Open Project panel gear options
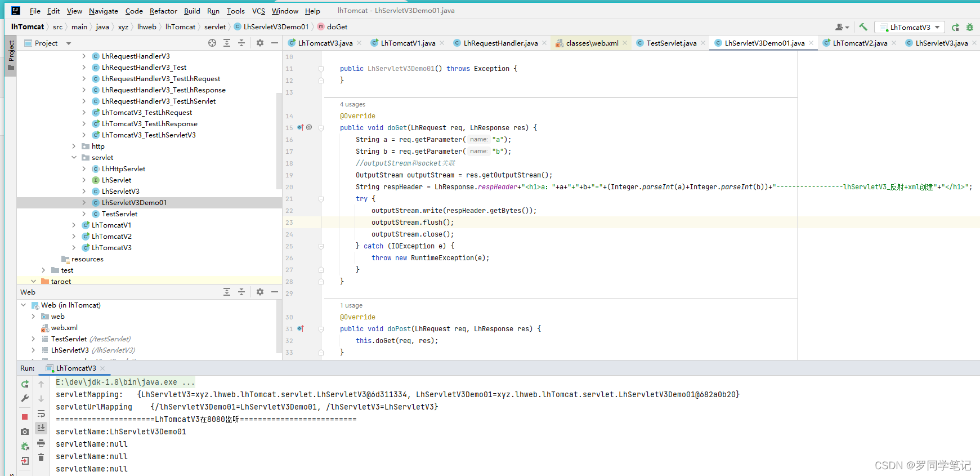This screenshot has width=980, height=476. click(x=260, y=43)
